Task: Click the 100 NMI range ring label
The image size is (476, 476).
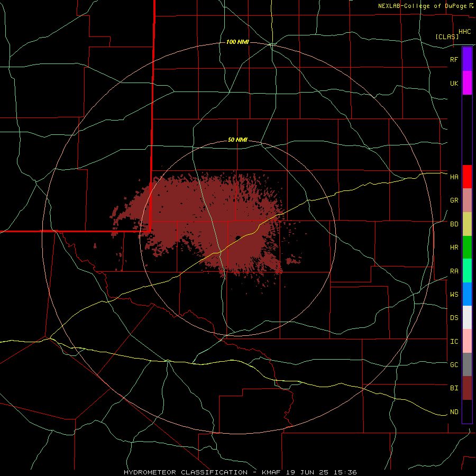Action: (x=237, y=42)
